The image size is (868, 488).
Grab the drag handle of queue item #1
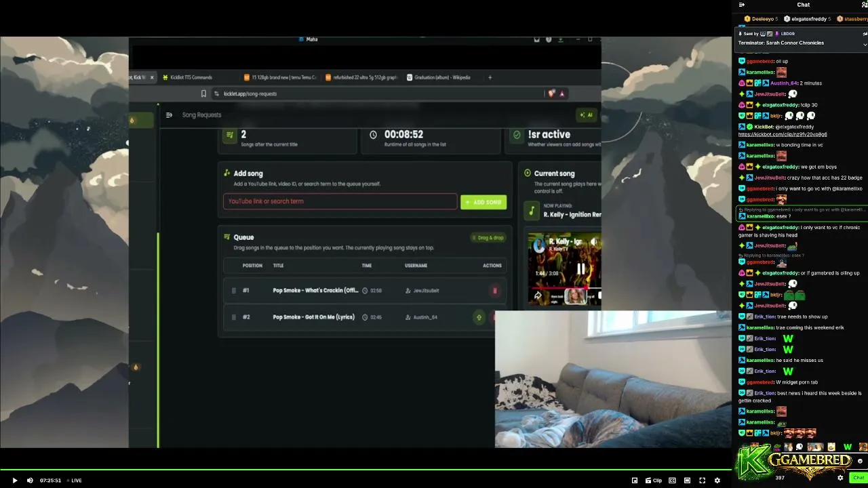234,291
